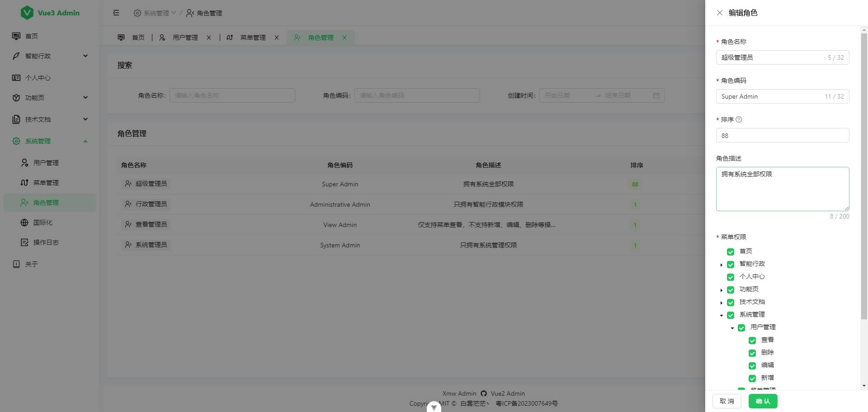868x412 pixels.
Task: Collapse the 用户管理 node in the permission tree
Action: [x=732, y=328]
